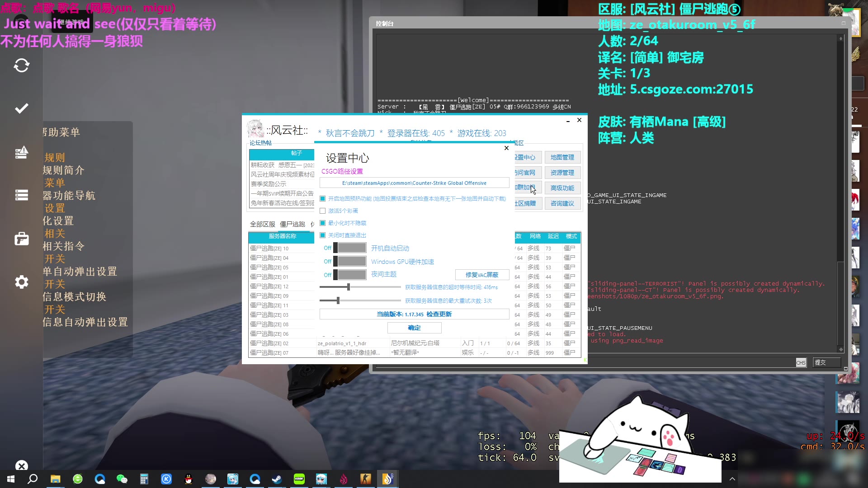Open 规则简介 in help menu
Image resolution: width=868 pixels, height=488 pixels.
[x=63, y=170]
